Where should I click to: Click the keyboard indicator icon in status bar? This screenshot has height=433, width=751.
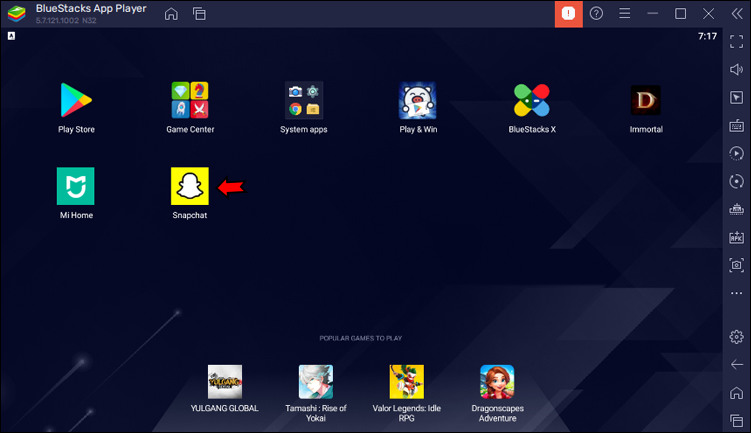tap(11, 36)
